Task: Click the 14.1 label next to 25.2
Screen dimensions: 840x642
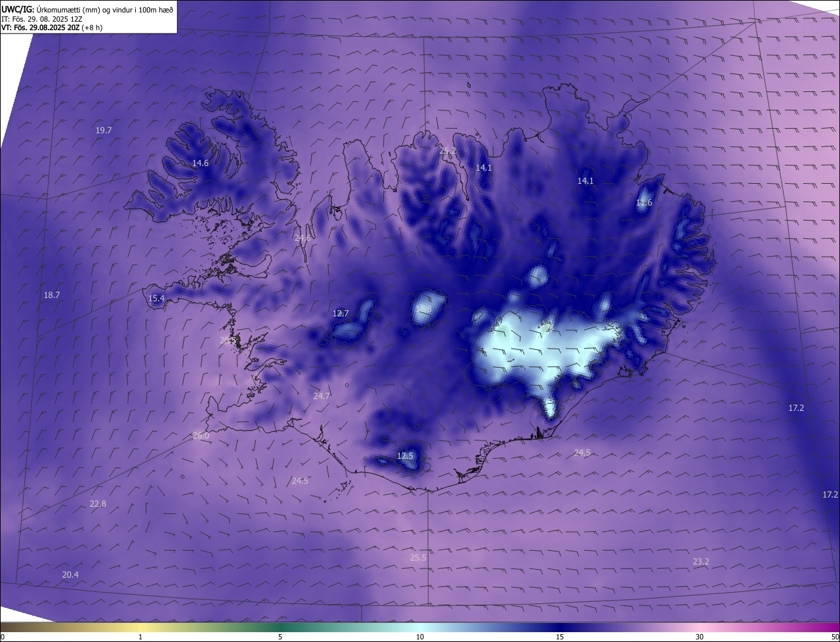Action: (x=484, y=168)
